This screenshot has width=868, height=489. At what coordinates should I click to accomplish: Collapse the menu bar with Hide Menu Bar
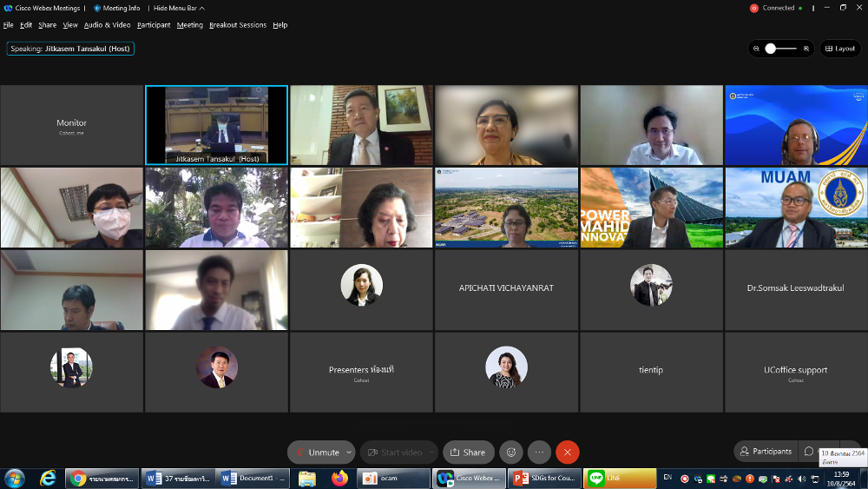[179, 8]
